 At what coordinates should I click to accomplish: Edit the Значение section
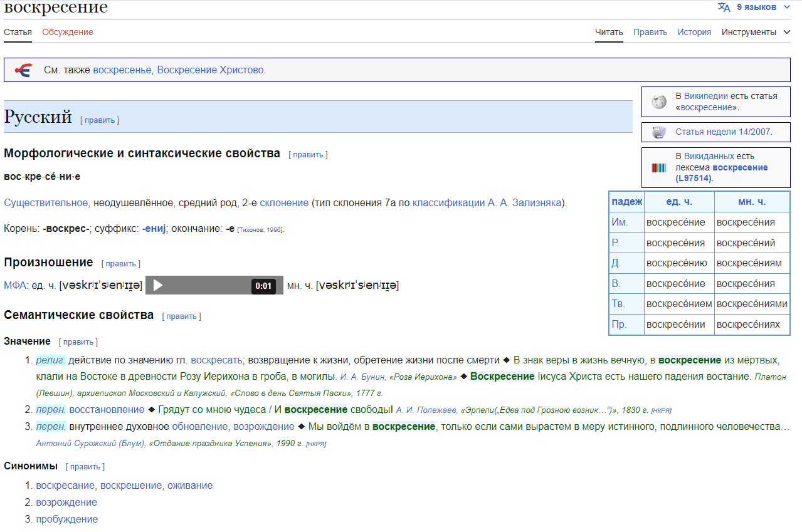78,342
